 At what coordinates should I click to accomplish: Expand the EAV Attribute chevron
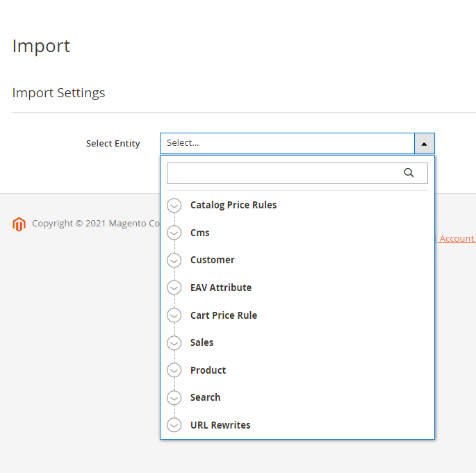point(174,288)
